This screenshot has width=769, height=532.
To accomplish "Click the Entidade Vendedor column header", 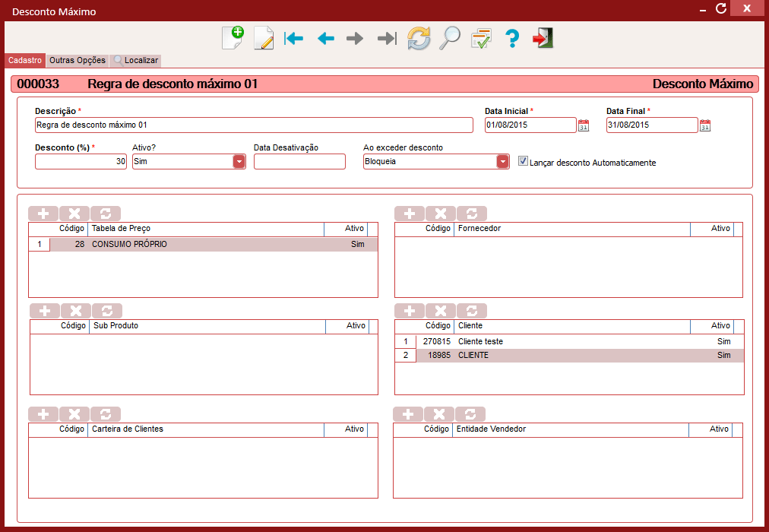I will (571, 429).
